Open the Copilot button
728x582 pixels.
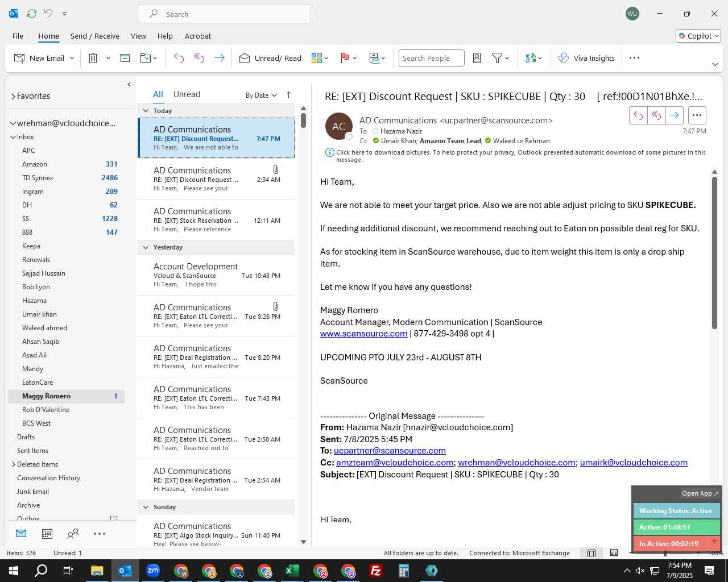(698, 36)
